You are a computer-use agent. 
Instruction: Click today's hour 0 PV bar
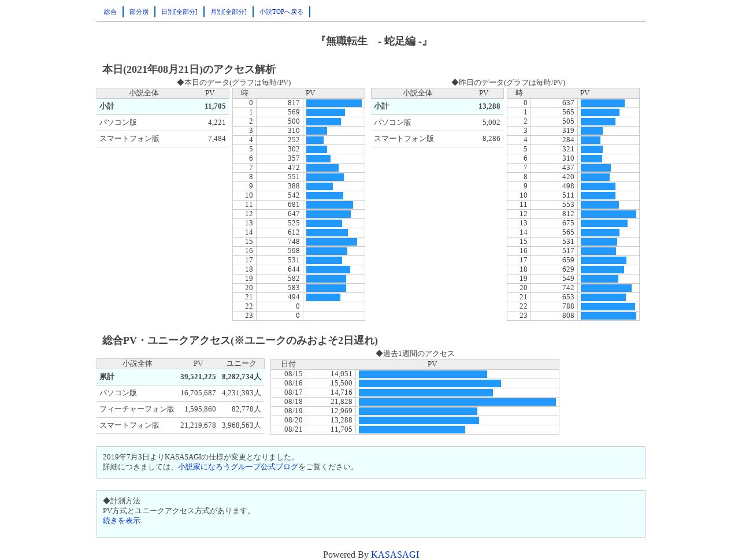click(x=334, y=103)
